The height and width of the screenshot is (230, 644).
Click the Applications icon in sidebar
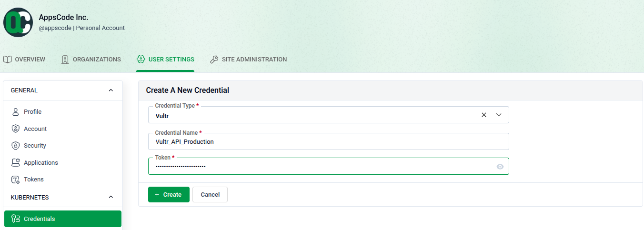(x=15, y=162)
